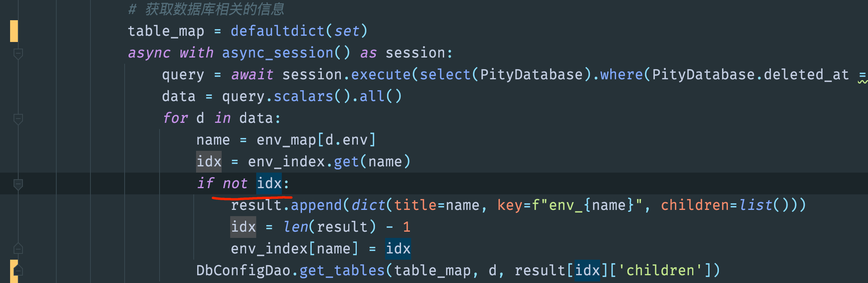Click yellow change marker beside table_map line
The image size is (868, 283).
(x=14, y=31)
